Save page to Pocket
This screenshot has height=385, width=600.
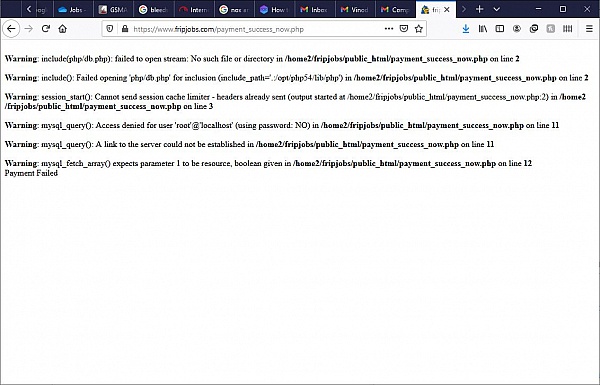click(404, 29)
